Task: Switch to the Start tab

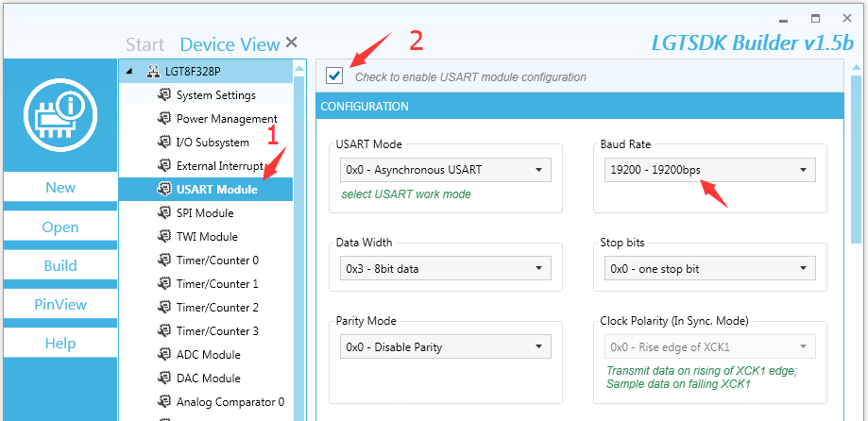Action: (x=145, y=44)
